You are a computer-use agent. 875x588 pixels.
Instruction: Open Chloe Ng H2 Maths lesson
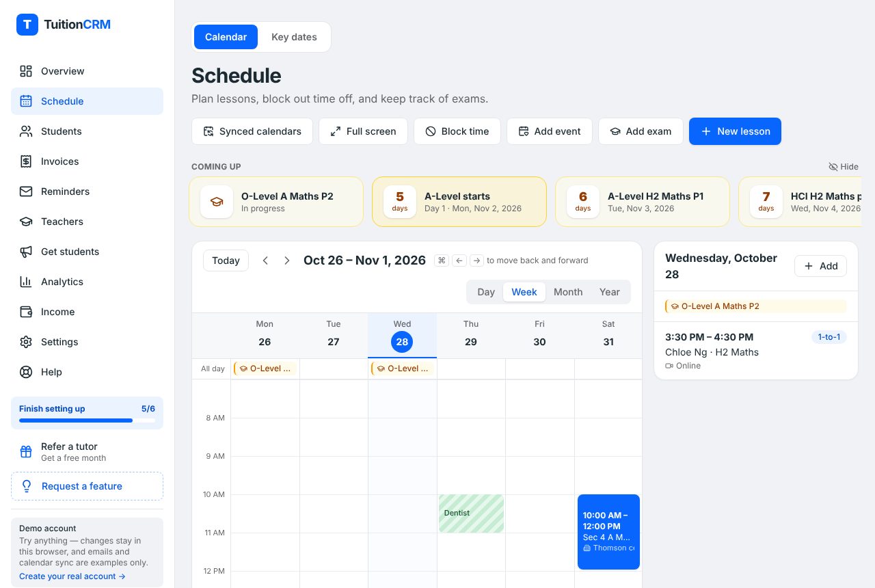pos(756,351)
